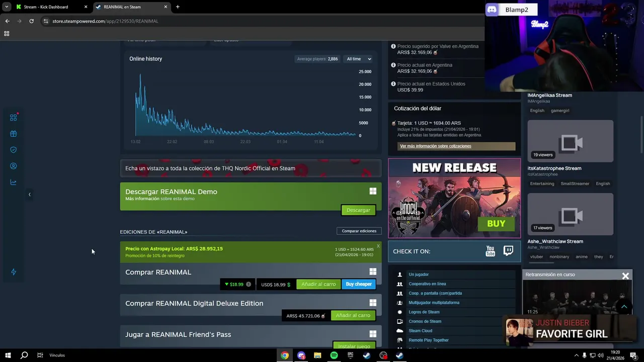Add REANIMAL to cart at USD$ 18.99
Screen dimensions: 644x362
click(318, 284)
